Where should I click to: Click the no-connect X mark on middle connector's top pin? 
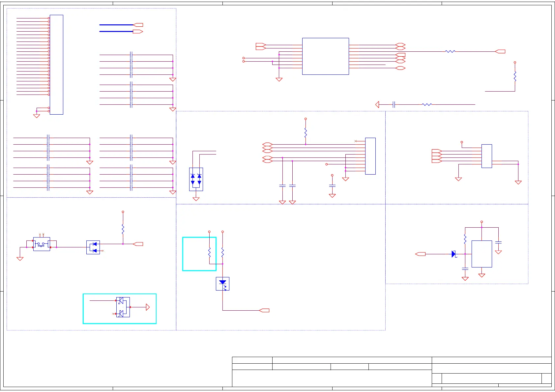click(355, 141)
